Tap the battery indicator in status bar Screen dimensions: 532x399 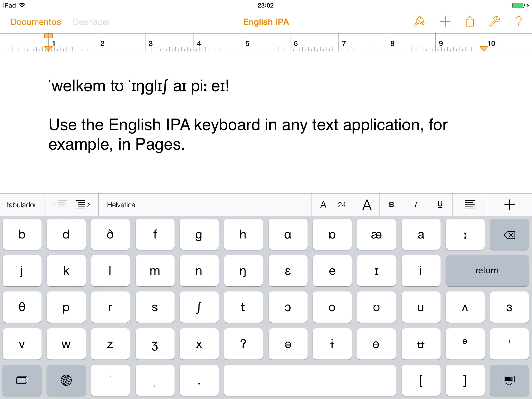click(519, 5)
